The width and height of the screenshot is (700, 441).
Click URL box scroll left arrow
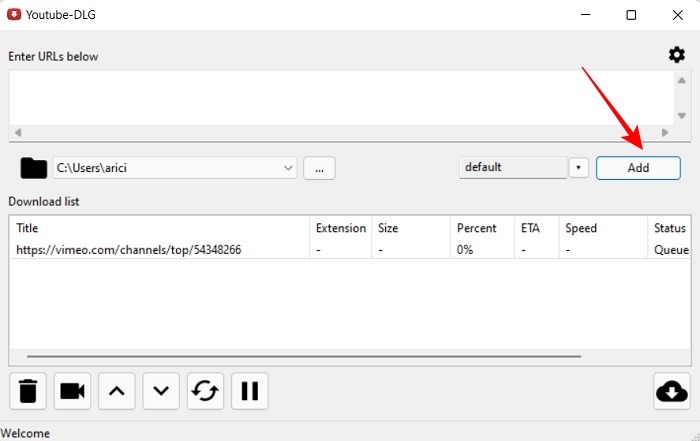tap(18, 133)
